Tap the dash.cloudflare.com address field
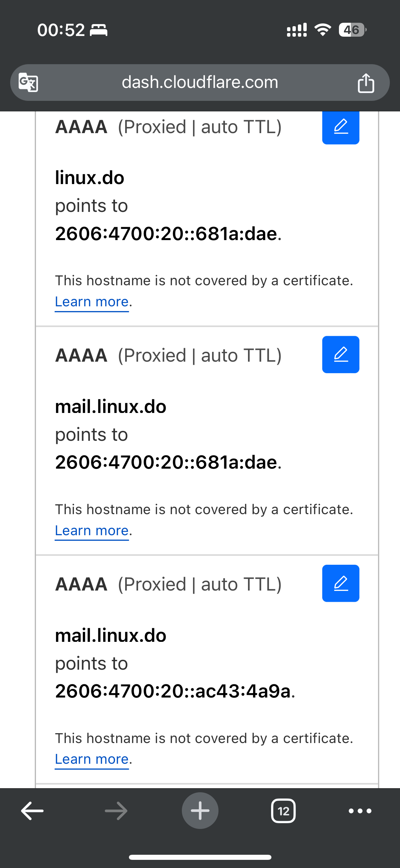Screen dimensions: 400x868 pos(200,83)
